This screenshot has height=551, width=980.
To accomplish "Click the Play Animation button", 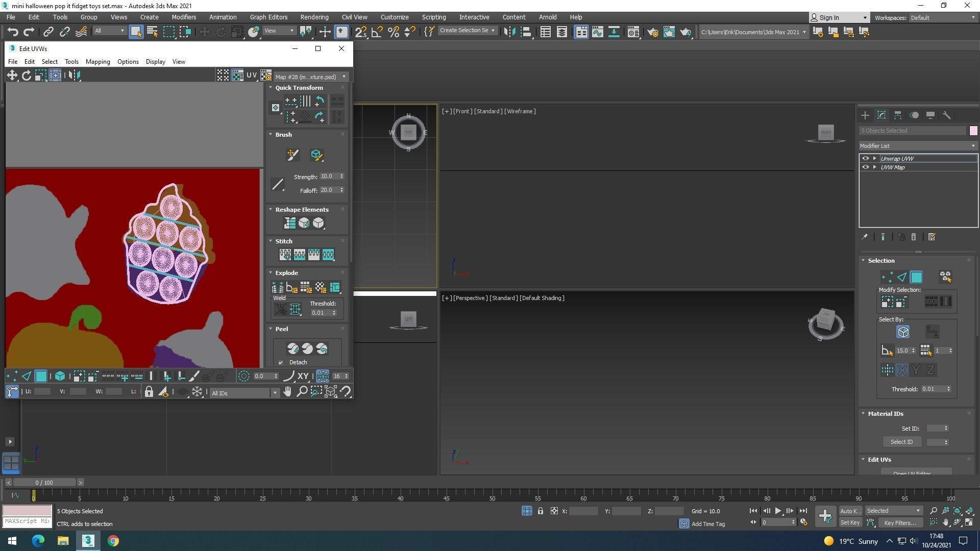I will click(x=778, y=511).
